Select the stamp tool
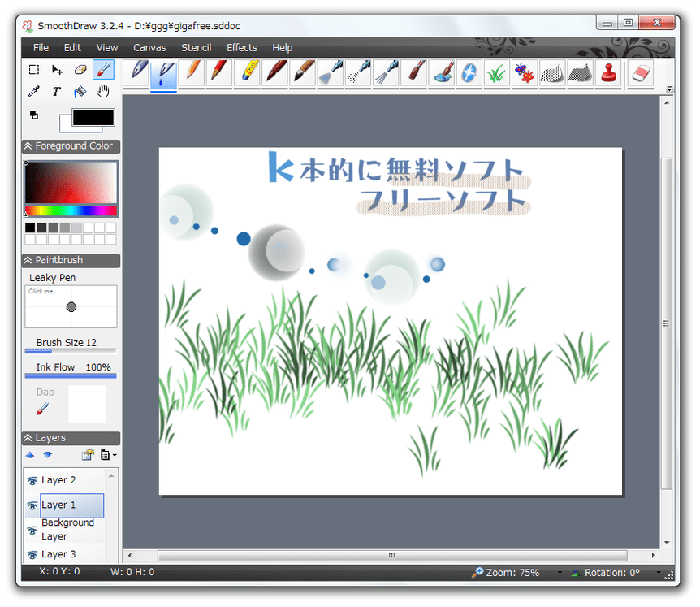 click(x=607, y=72)
